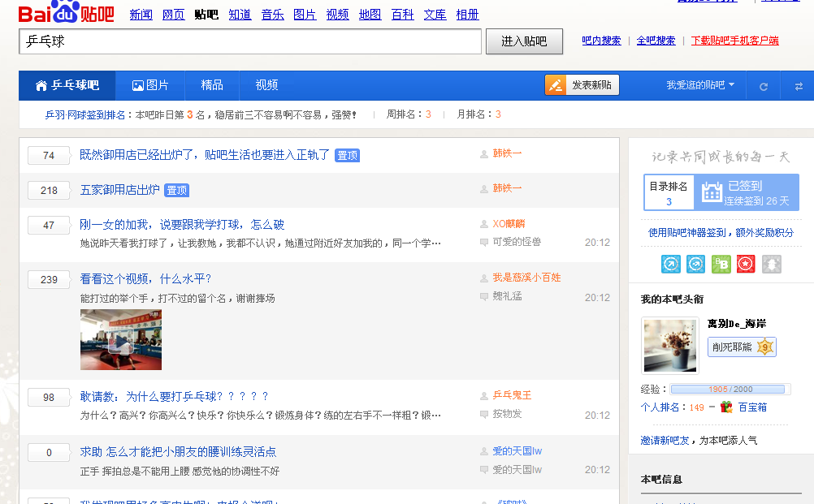
Task: Click the orange 发表新贴 pen icon
Action: pyautogui.click(x=556, y=84)
